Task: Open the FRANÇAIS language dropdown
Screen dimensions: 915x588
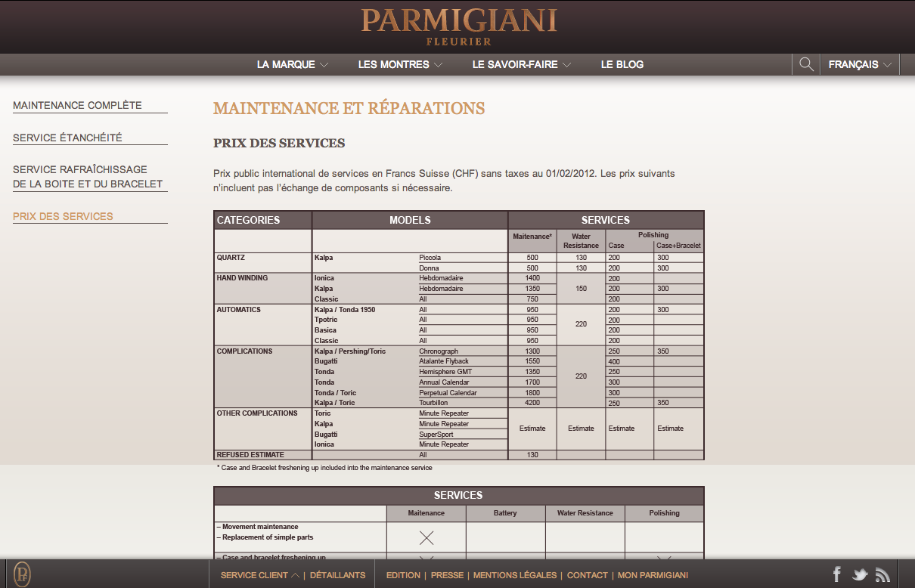Action: pyautogui.click(x=860, y=64)
